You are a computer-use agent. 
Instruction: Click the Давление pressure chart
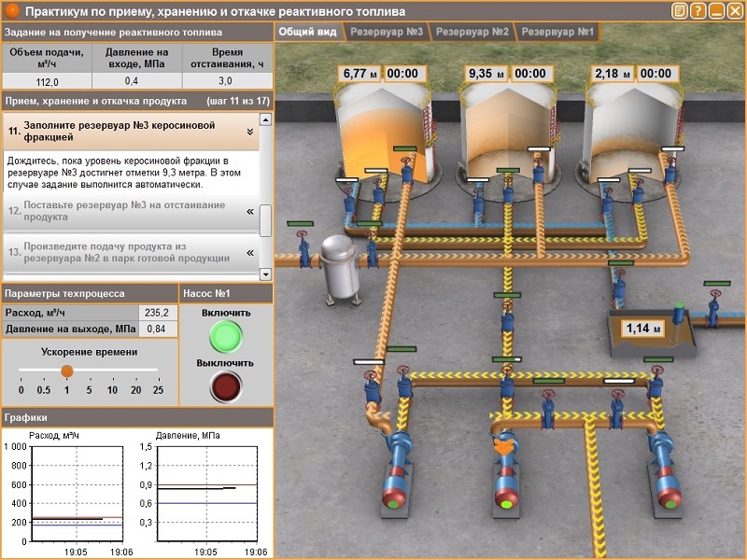click(206, 494)
